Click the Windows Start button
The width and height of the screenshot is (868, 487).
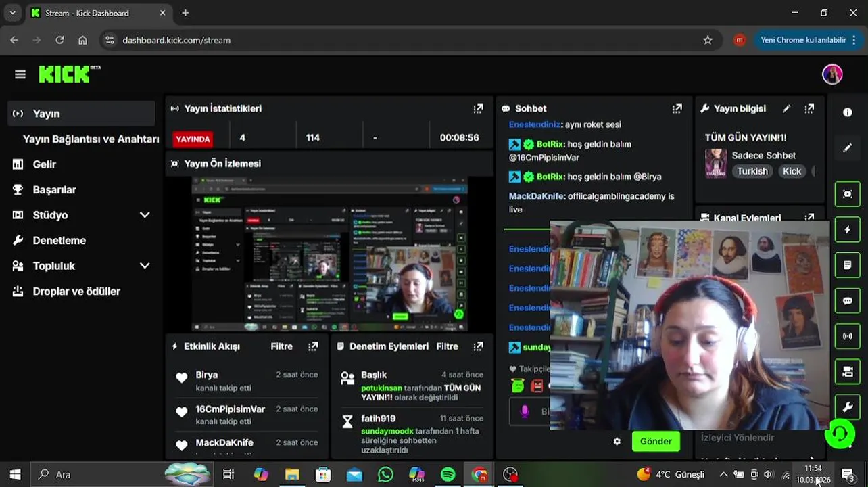[x=15, y=475]
